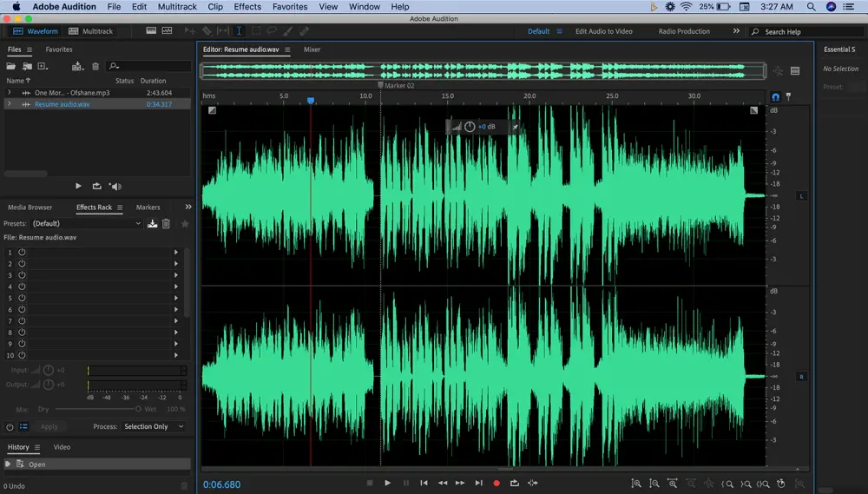Open Effects Rack tab
Screen dimensions: 868x494
tap(94, 207)
